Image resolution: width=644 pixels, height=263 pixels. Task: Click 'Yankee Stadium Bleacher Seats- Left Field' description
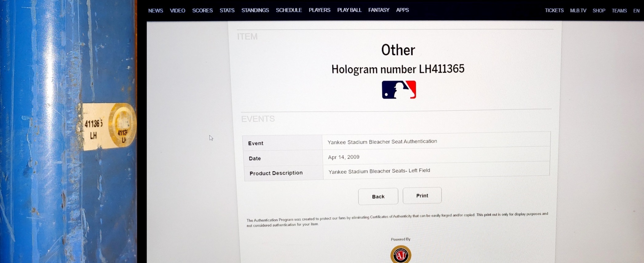[x=379, y=171]
